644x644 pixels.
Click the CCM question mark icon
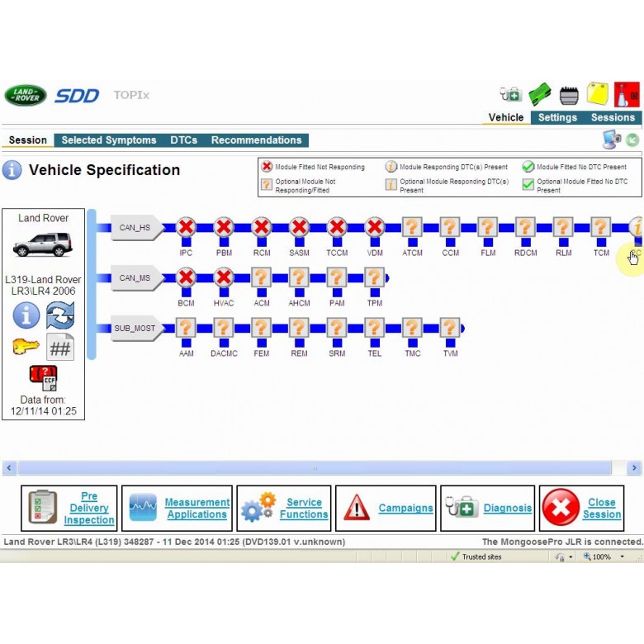(450, 227)
